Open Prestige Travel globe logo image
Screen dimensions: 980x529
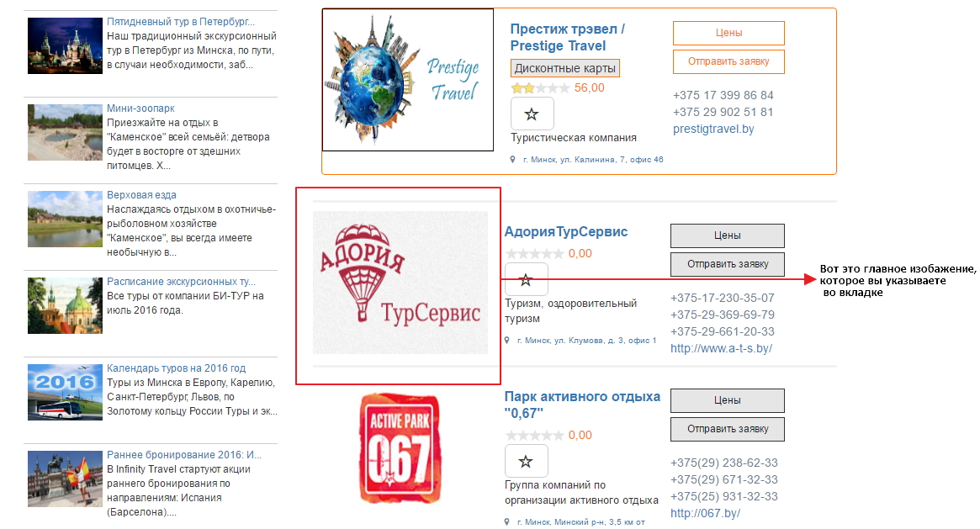(x=407, y=79)
